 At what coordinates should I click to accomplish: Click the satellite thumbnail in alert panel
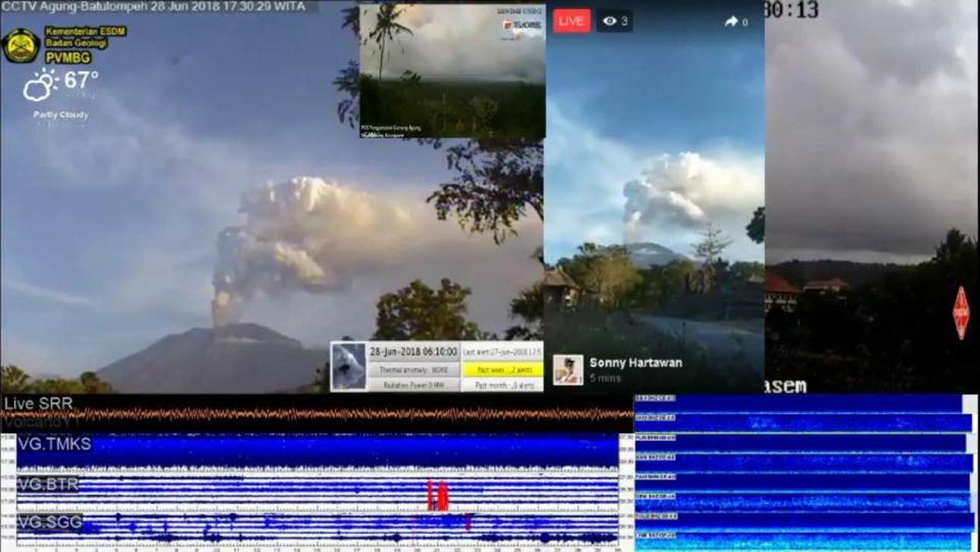pos(349,366)
